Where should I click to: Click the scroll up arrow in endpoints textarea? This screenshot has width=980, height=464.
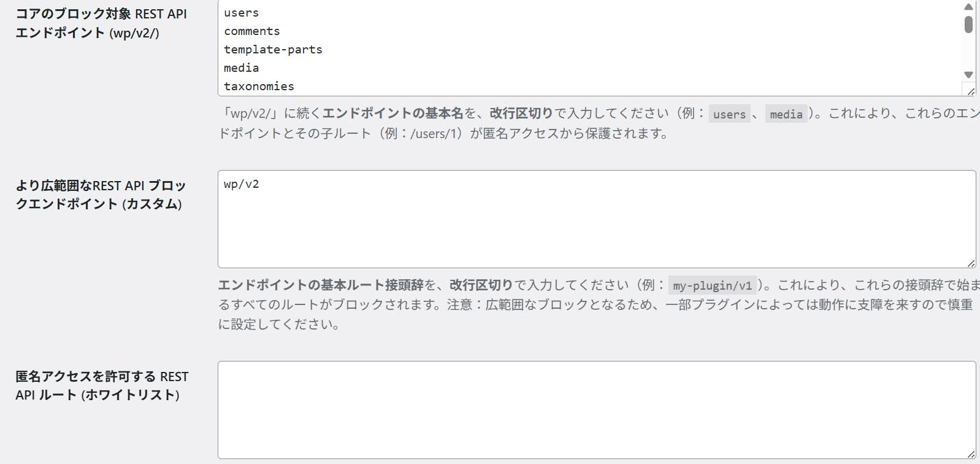pos(968,7)
